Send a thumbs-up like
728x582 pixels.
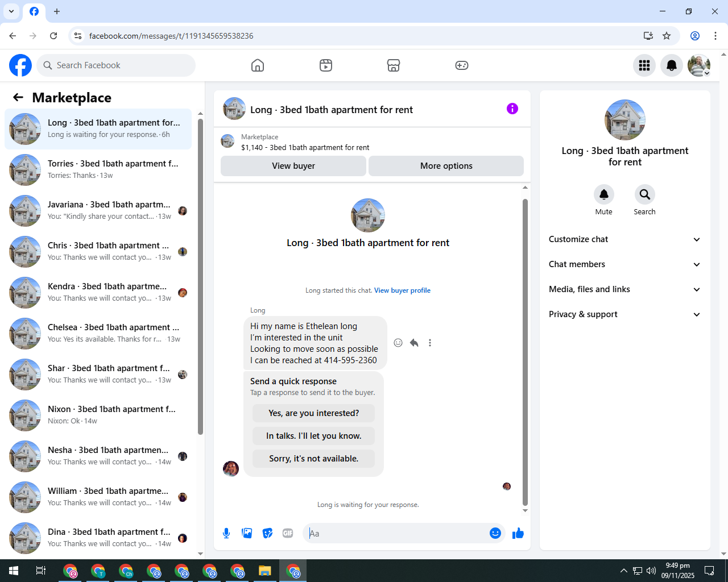(x=518, y=533)
